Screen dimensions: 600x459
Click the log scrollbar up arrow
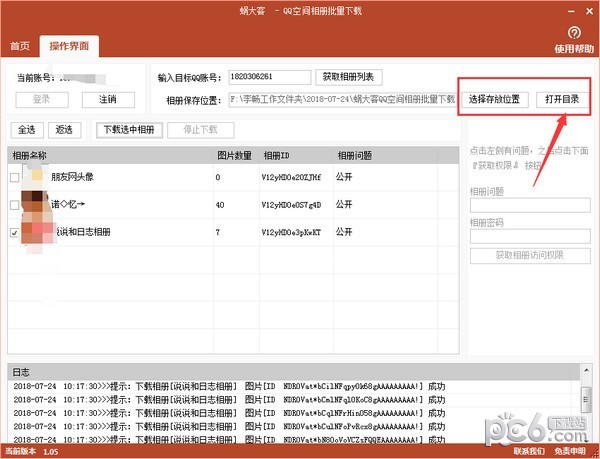(x=586, y=370)
